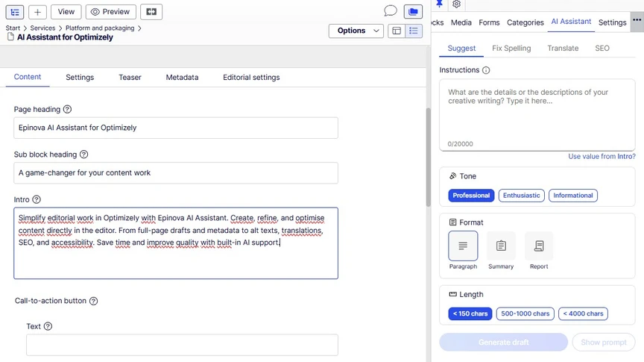
Task: Click into the Intro text area
Action: pos(176,243)
